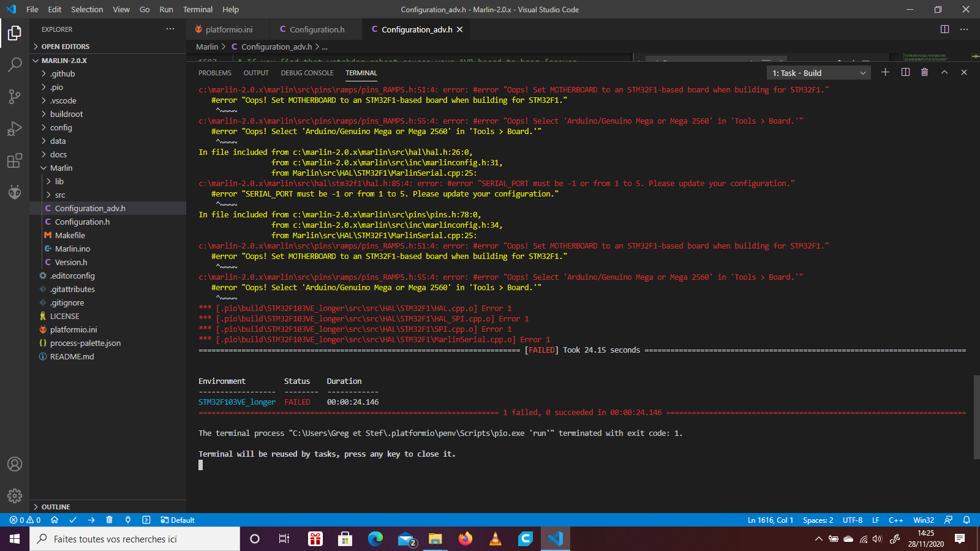Split the terminal panel
This screenshot has height=551, width=980.
(x=905, y=72)
